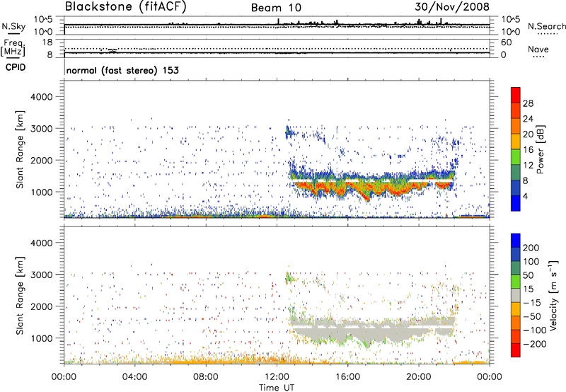
Task: Click the date "30/Nov/2008"
Action: [x=452, y=6]
